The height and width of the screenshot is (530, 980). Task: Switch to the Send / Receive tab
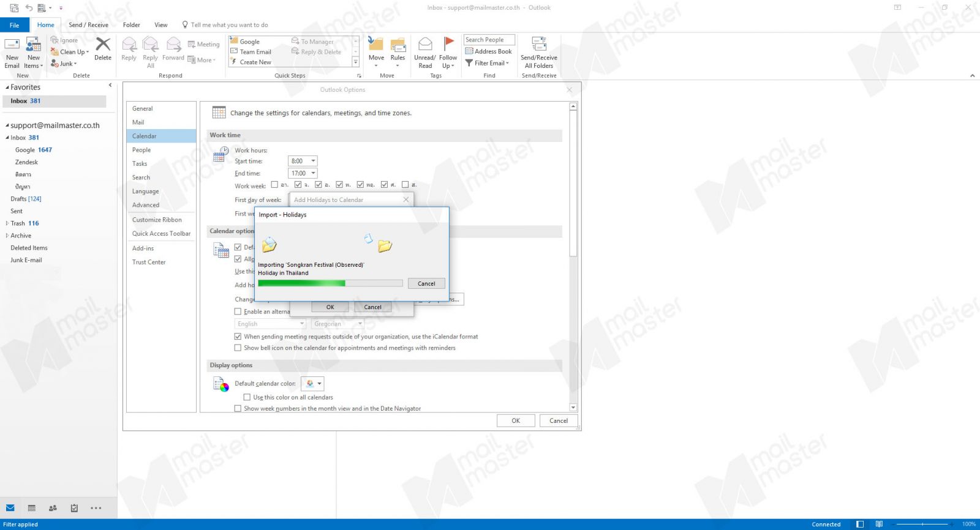click(88, 25)
